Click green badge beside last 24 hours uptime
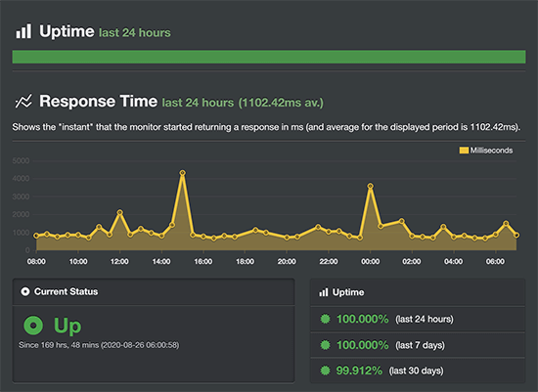 (x=325, y=319)
